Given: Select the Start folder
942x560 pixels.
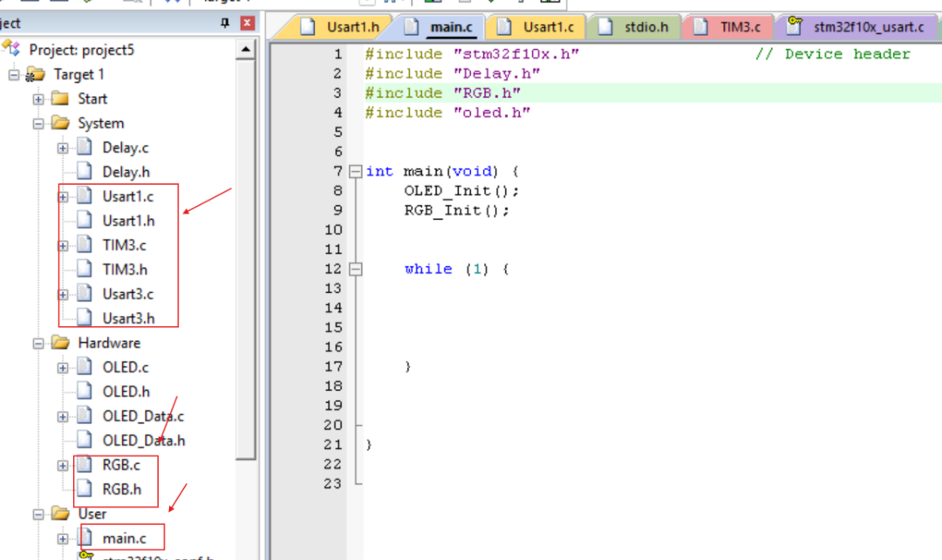Looking at the screenshot, I should coord(92,99).
